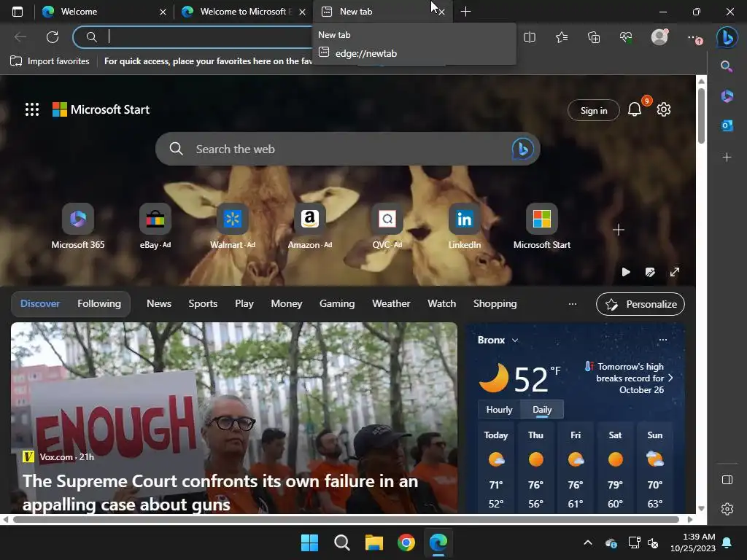Open the Bing Chat sidebar button
Screen dimensions: 747x560
pyautogui.click(x=727, y=37)
